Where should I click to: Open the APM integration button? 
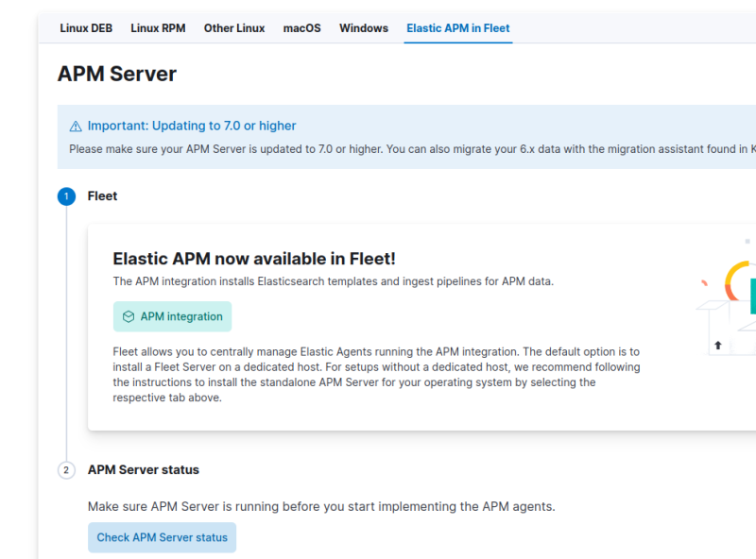point(172,317)
